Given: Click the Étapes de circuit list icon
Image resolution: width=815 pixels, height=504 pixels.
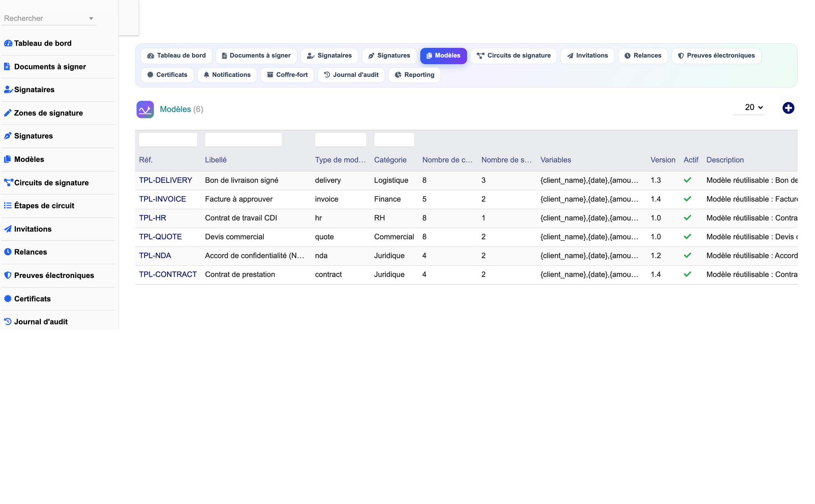Looking at the screenshot, I should pos(8,206).
